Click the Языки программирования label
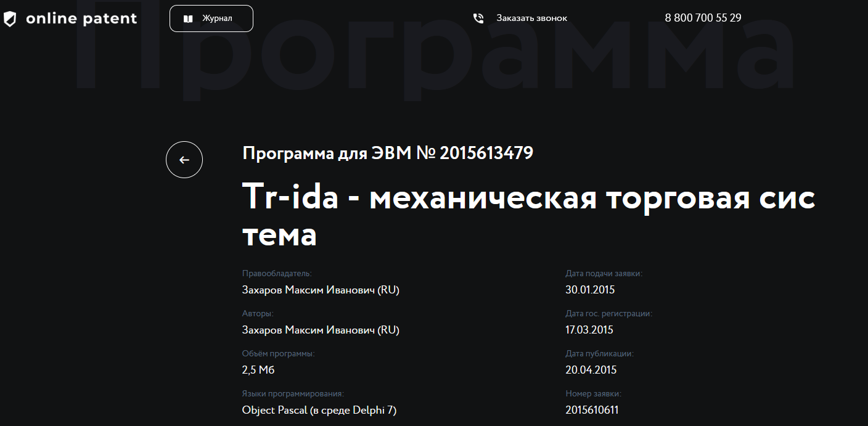 [x=293, y=393]
